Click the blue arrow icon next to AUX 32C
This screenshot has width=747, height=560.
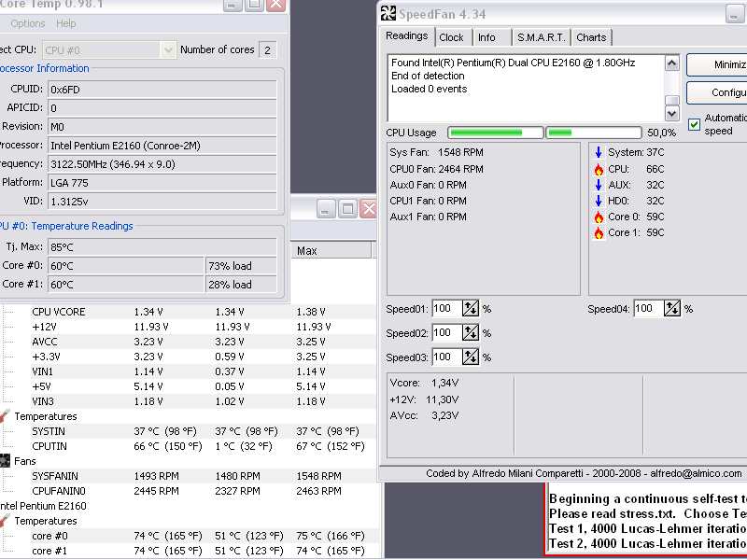(x=599, y=185)
